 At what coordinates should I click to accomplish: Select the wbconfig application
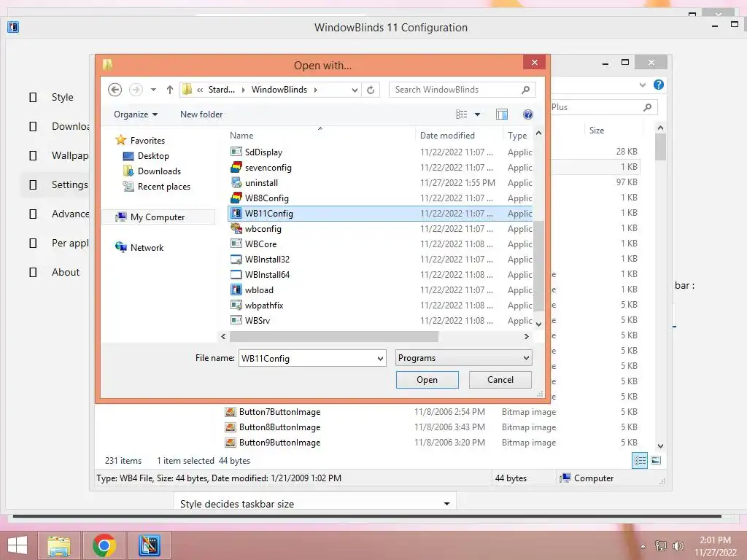tap(380, 228)
